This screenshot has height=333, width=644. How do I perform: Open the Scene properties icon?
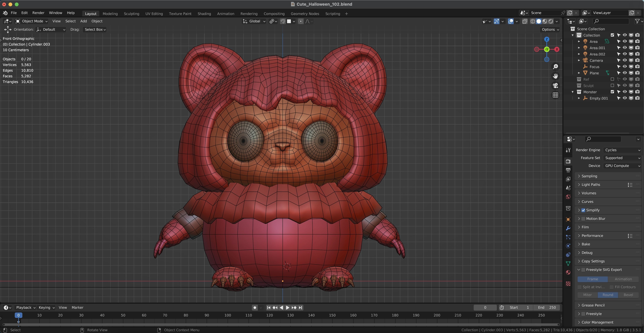coord(568,188)
